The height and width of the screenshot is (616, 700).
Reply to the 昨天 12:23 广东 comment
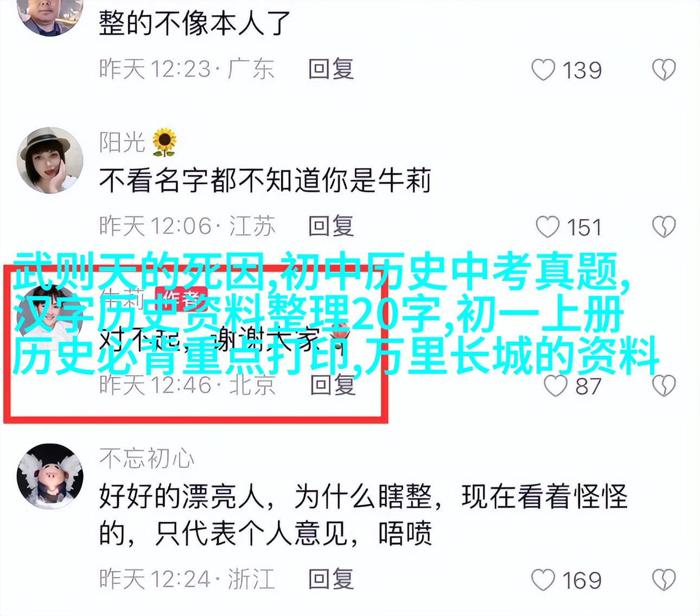tap(331, 69)
